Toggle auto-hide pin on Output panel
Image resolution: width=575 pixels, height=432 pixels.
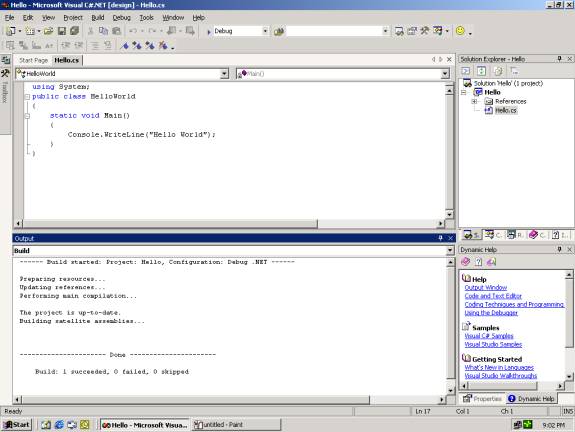tap(440, 238)
